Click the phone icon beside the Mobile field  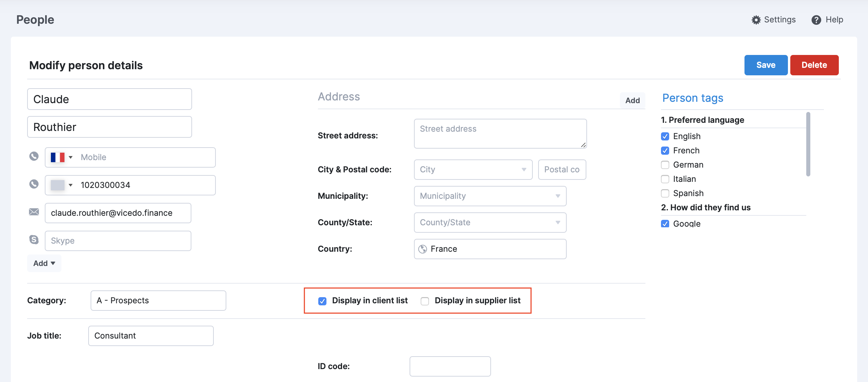click(34, 156)
